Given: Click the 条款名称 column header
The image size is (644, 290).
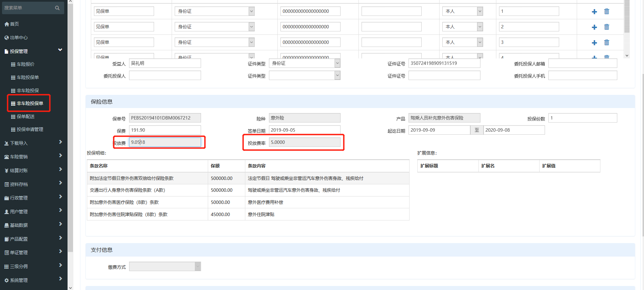Looking at the screenshot, I should (147, 166).
